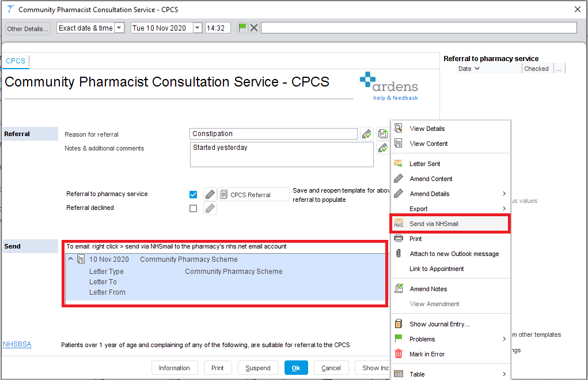Viewport: 588px width, 380px height.
Task: Click green flag icon beside Problems
Action: click(x=399, y=338)
